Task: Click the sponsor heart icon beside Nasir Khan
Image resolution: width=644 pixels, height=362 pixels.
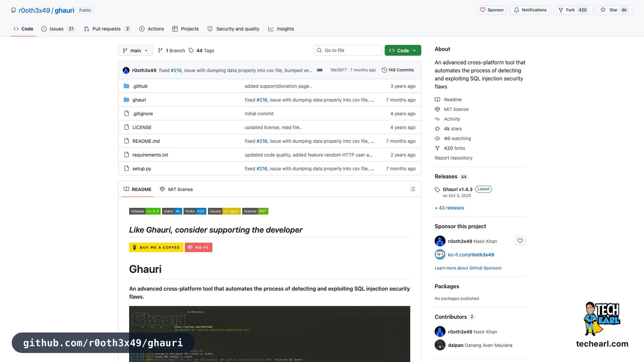Action: 520,240
